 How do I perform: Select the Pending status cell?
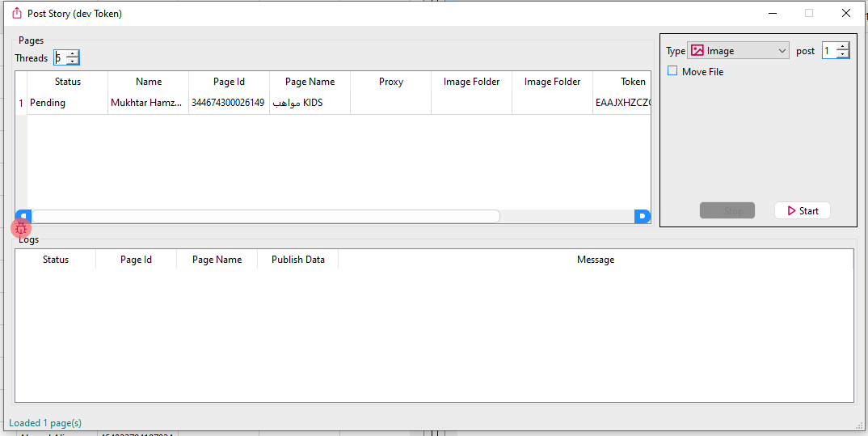(68, 103)
